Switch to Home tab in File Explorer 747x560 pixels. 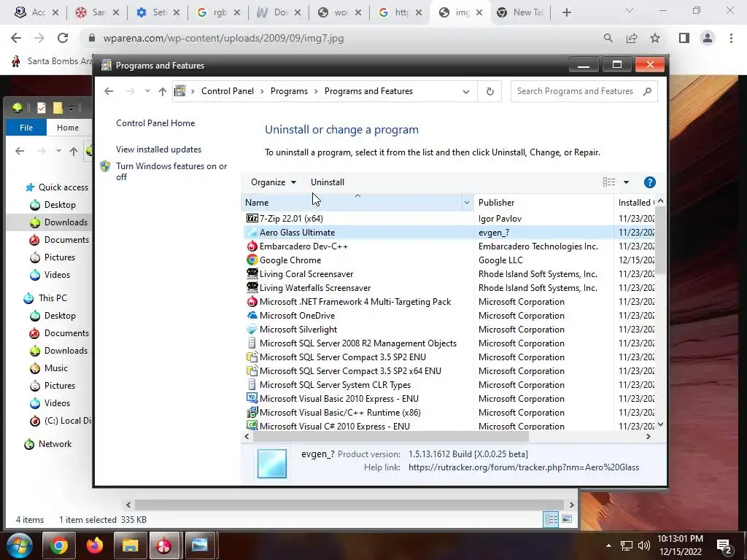click(68, 128)
